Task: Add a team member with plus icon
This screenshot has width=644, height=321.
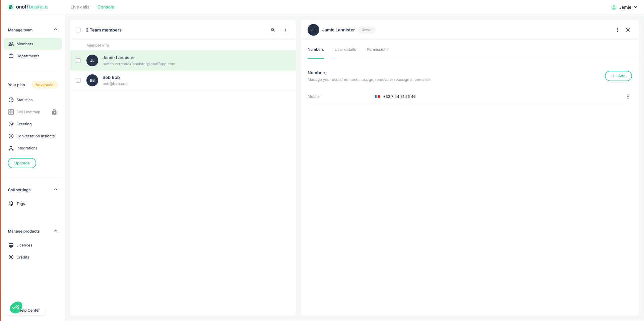Action: click(285, 30)
